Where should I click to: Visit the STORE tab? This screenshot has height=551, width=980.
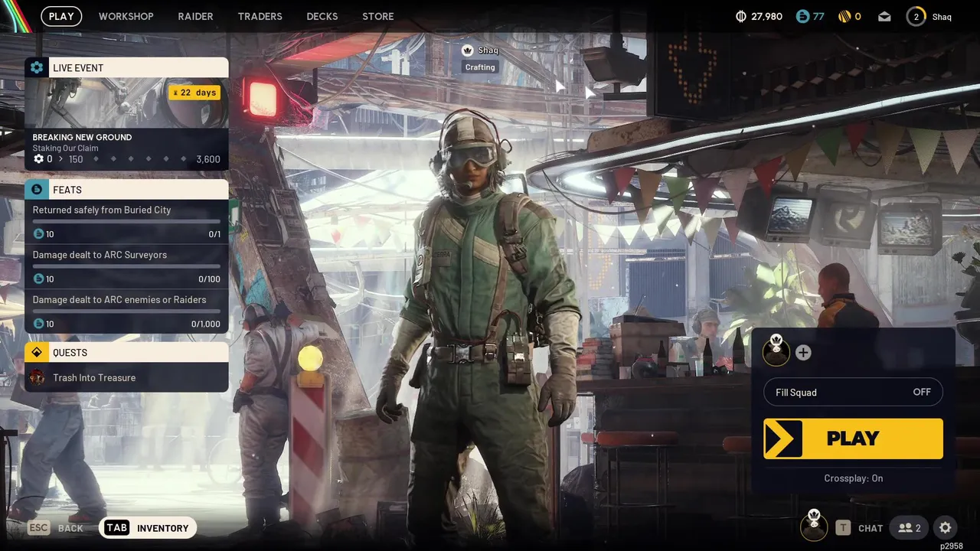click(x=378, y=16)
